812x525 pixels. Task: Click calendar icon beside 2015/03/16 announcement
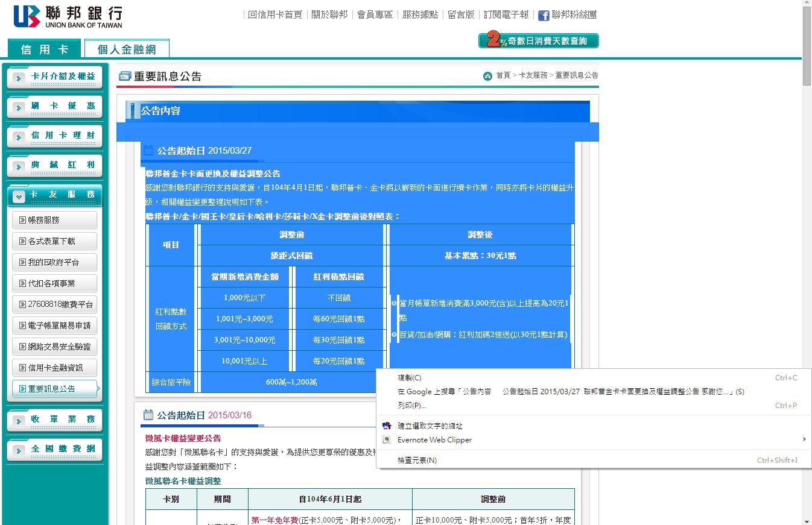click(x=148, y=415)
